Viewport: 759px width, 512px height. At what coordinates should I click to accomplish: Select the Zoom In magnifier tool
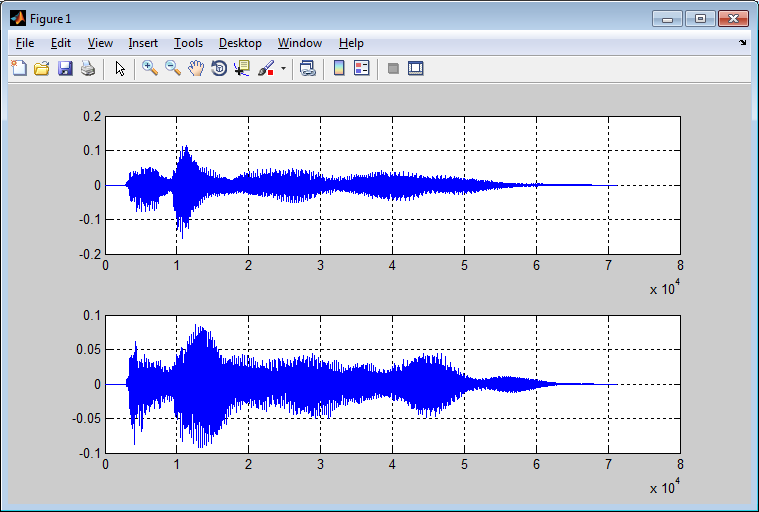pyautogui.click(x=150, y=69)
